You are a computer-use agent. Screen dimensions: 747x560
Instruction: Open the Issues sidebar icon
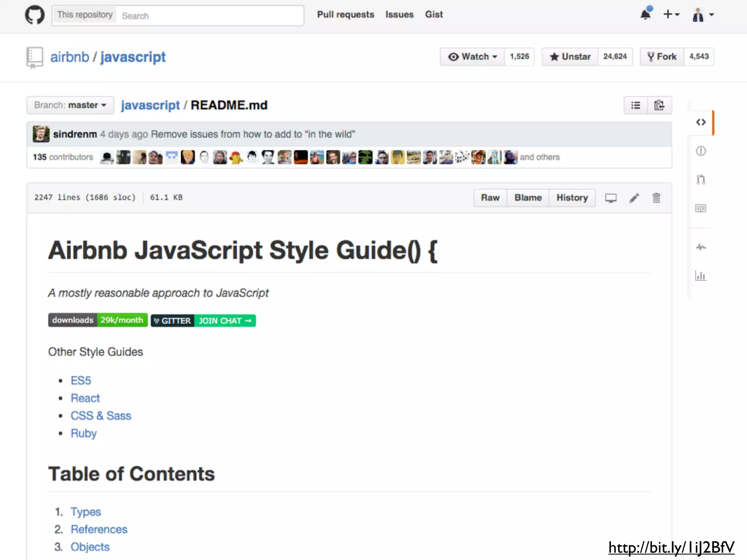pos(701,151)
